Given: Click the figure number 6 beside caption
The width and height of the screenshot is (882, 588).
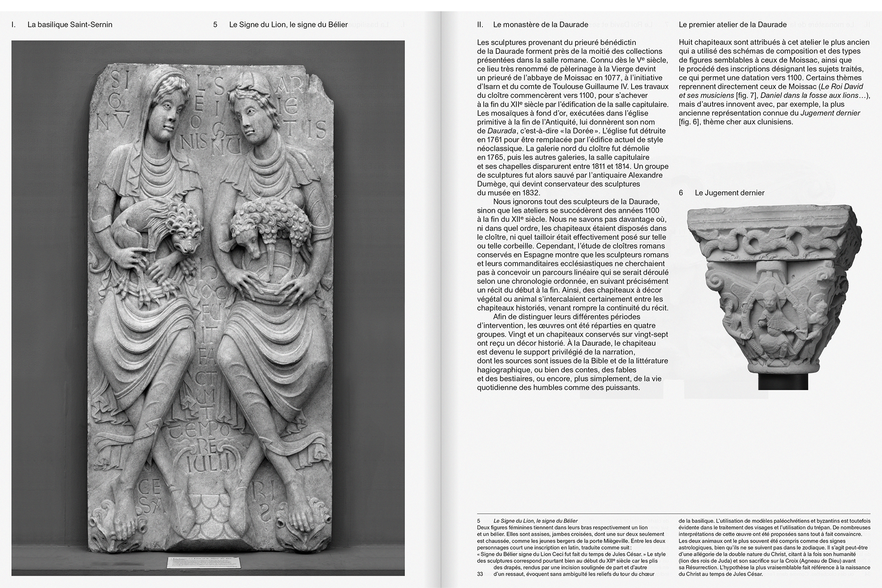Looking at the screenshot, I should (x=681, y=193).
